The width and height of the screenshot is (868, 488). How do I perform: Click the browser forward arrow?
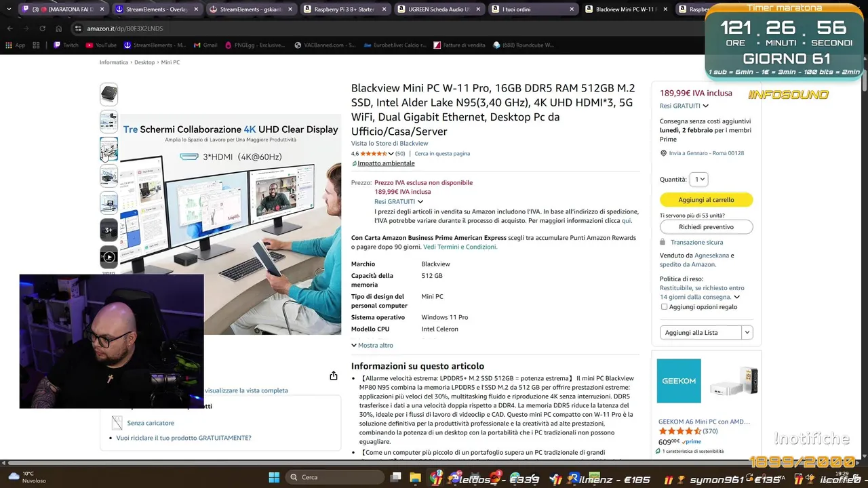[x=26, y=28]
